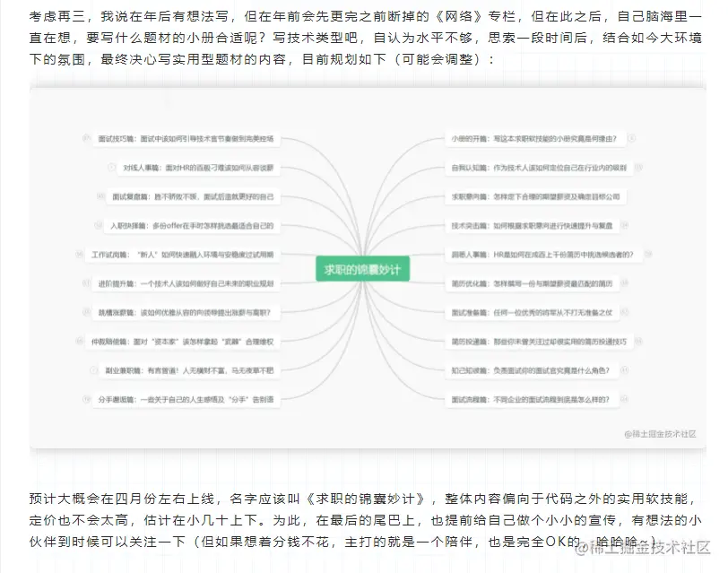Click the count badge beside 仲裁赔偿篇 node
728x573 pixels.
pos(79,341)
